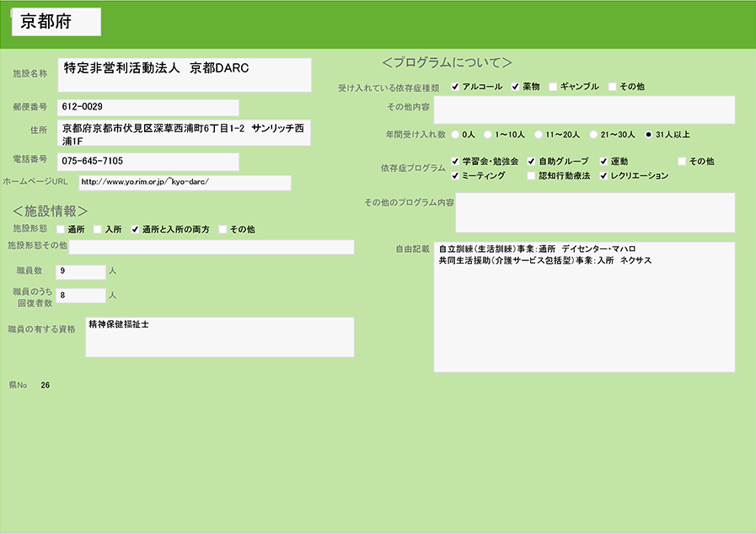Viewport: 756px width, 534px height.
Task: Click the 施設名称 text field
Action: [185, 75]
